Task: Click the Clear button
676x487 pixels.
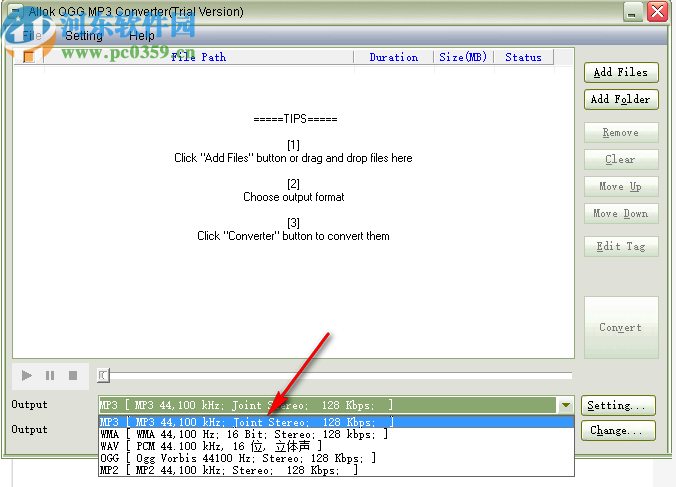Action: [x=621, y=159]
